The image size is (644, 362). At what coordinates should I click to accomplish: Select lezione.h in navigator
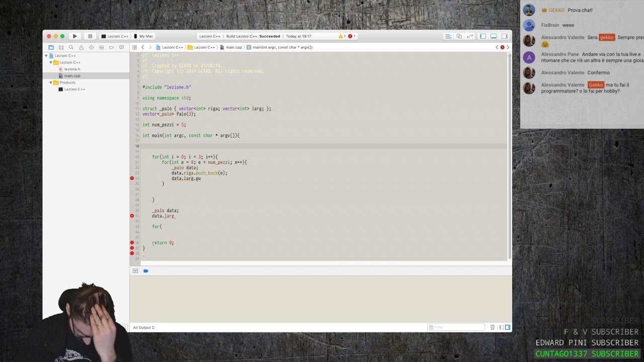pos(72,69)
